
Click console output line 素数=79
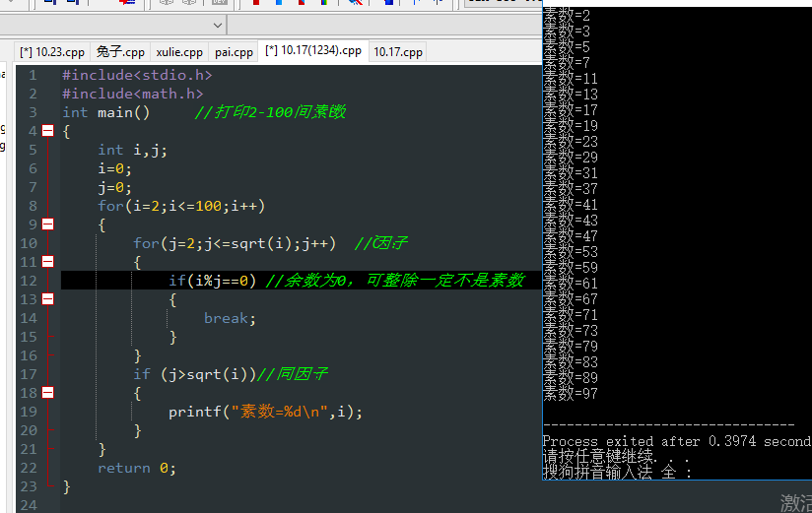[x=571, y=347]
